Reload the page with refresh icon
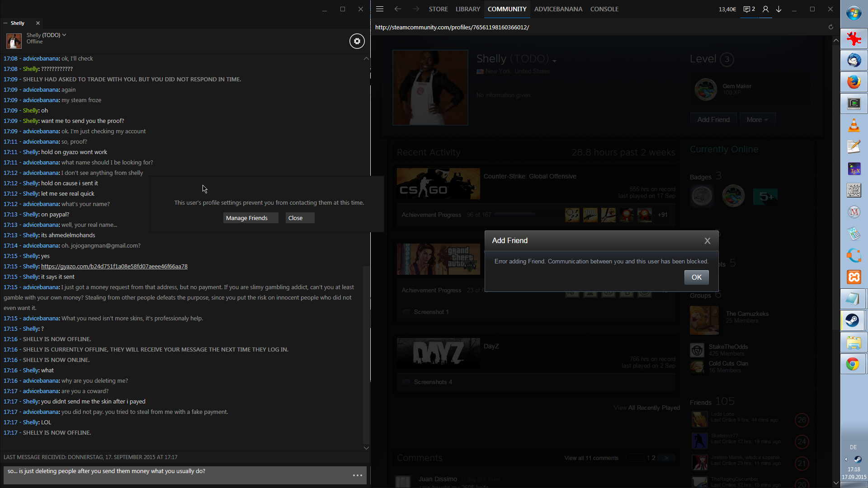Image resolution: width=868 pixels, height=488 pixels. click(830, 27)
